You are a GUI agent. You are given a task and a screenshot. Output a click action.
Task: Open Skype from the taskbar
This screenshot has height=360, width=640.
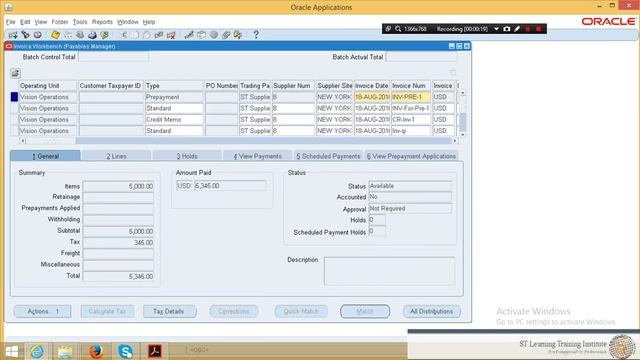pyautogui.click(x=125, y=351)
